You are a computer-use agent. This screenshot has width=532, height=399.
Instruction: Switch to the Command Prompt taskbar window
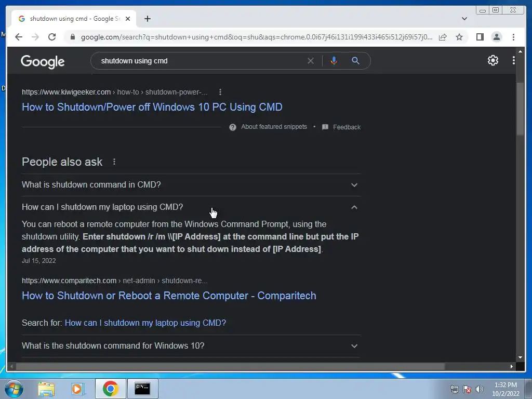[x=142, y=389]
